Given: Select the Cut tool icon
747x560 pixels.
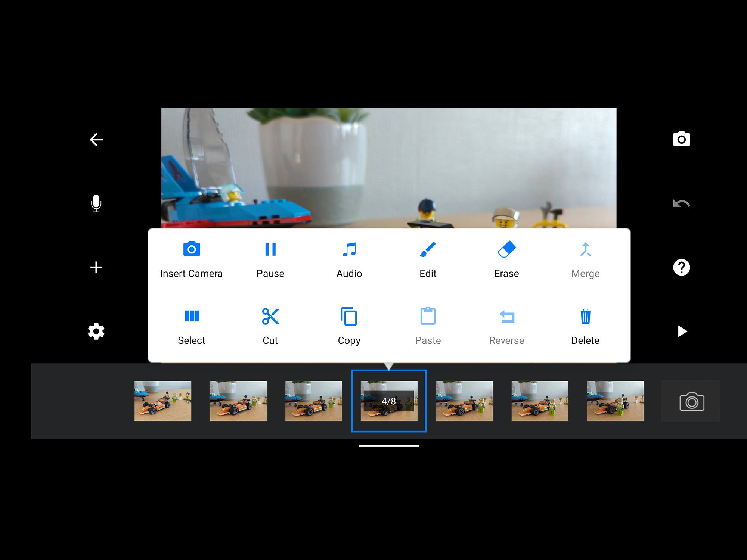Looking at the screenshot, I should (269, 317).
